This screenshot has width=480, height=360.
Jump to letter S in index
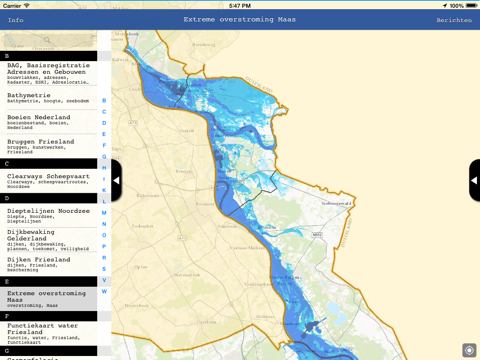click(104, 269)
